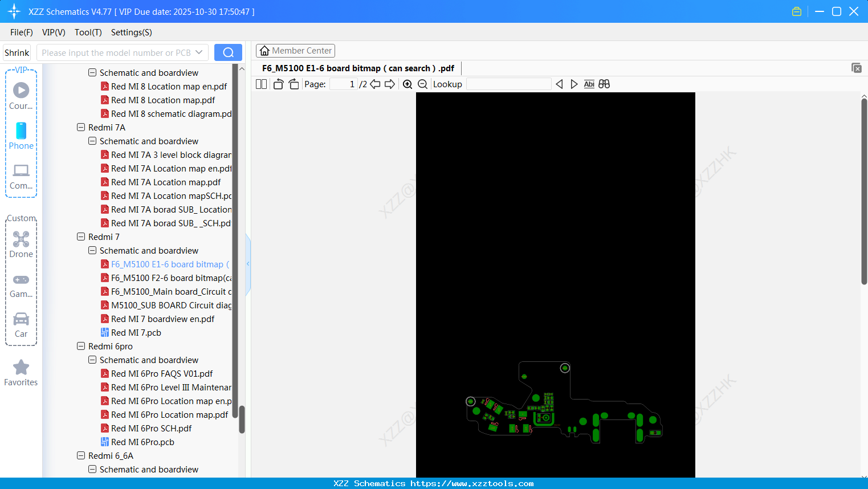Find previous lookup match
868x489 pixels.
[559, 84]
